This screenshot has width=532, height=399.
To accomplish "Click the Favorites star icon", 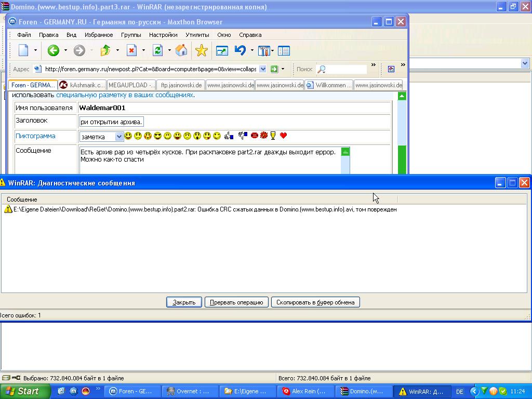I will pos(202,50).
